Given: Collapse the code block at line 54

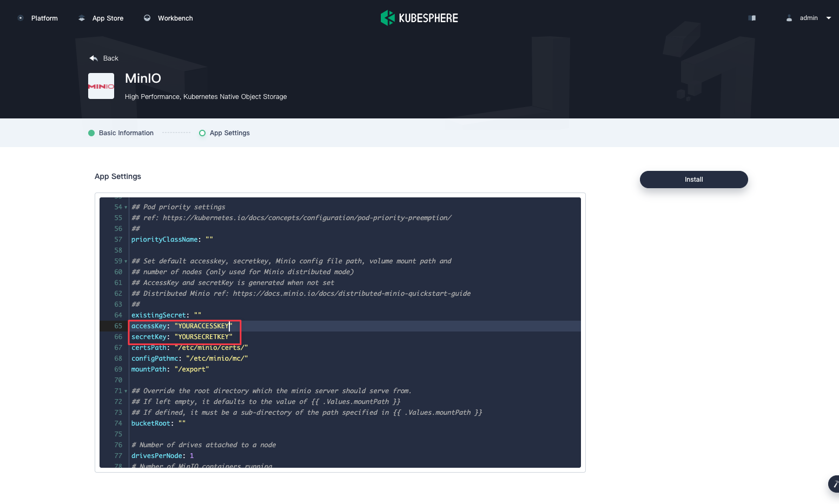Looking at the screenshot, I should [125, 207].
